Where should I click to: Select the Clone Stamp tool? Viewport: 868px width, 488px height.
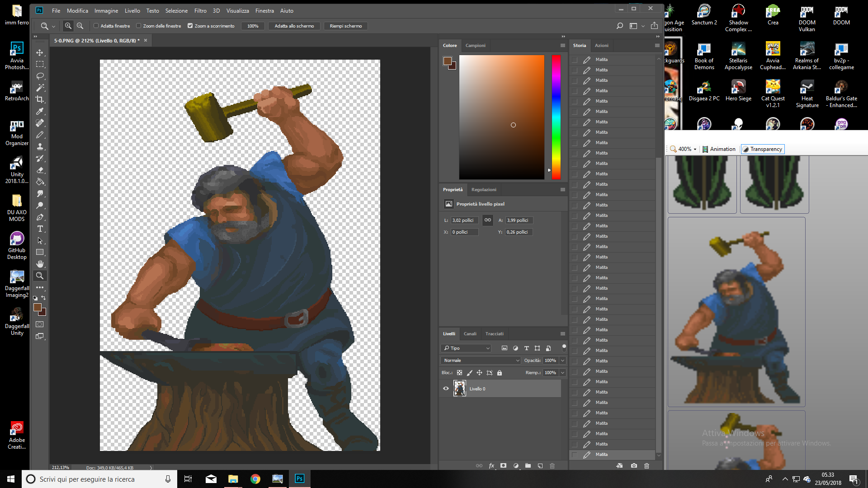(x=40, y=146)
